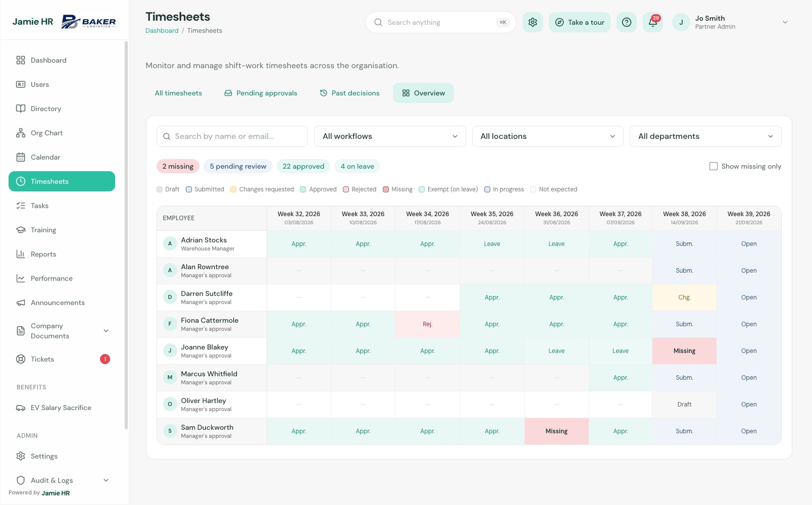Click the help question mark icon
Viewport: 812px width, 505px height.
coord(626,22)
